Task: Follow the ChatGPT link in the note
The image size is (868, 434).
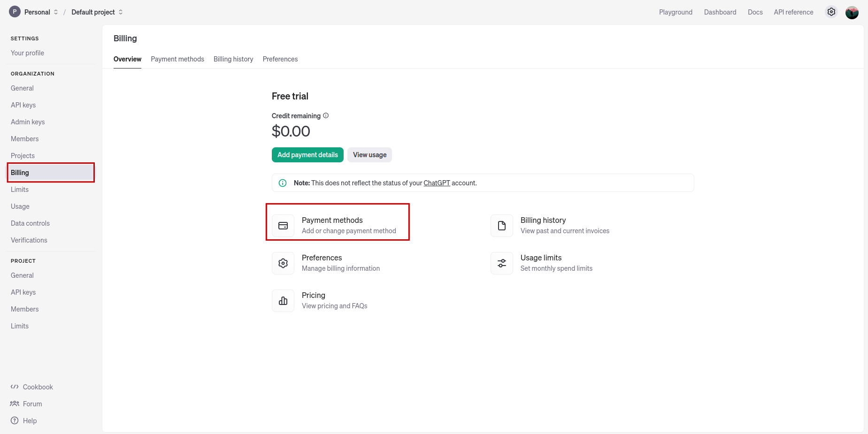Action: click(437, 183)
